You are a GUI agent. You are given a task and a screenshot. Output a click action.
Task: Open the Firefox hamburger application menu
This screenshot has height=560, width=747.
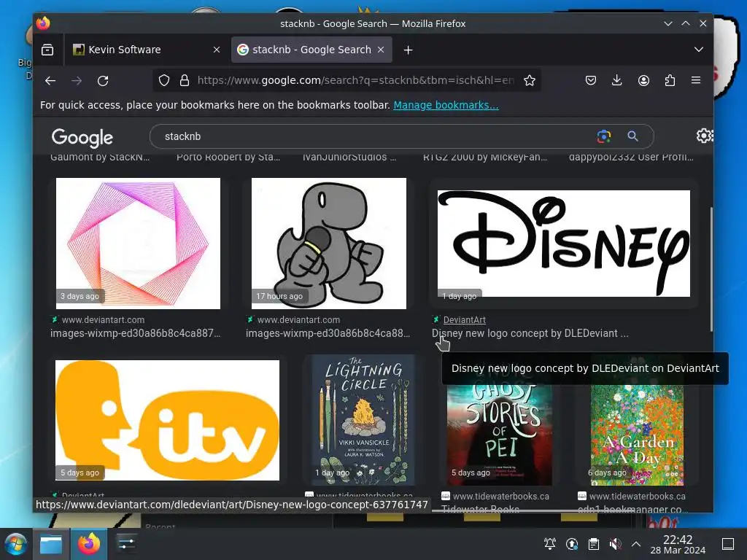click(696, 80)
